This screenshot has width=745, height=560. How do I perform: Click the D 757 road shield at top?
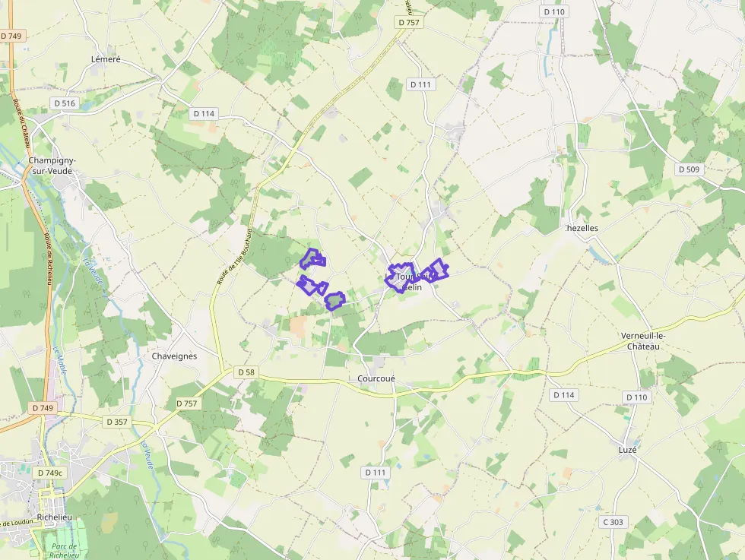pos(409,22)
